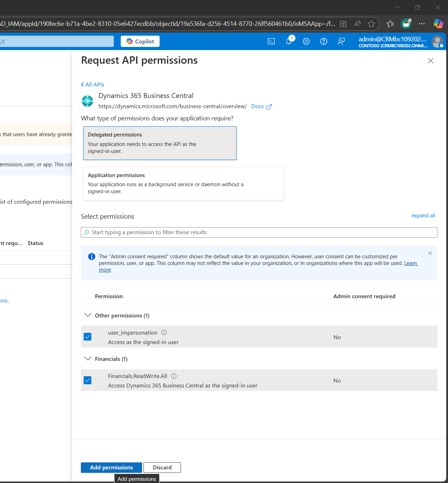448x483 pixels.
Task: Click the 'Access as the signed-in user' description
Action: click(143, 342)
